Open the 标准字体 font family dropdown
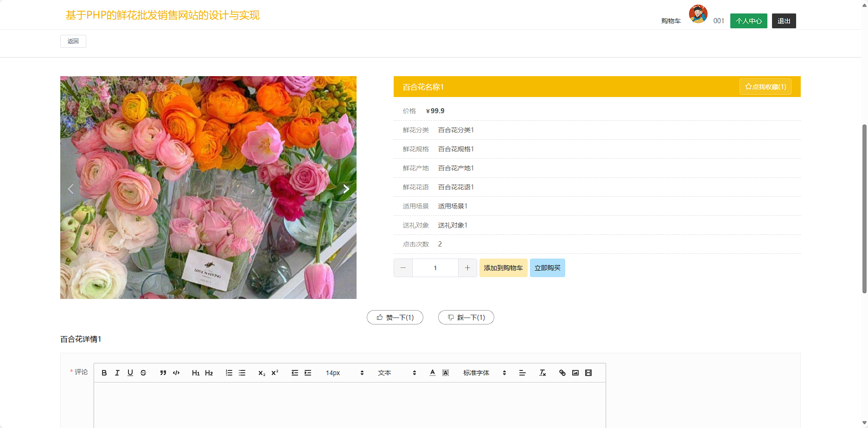Screen dimensions: 868x428 485,373
